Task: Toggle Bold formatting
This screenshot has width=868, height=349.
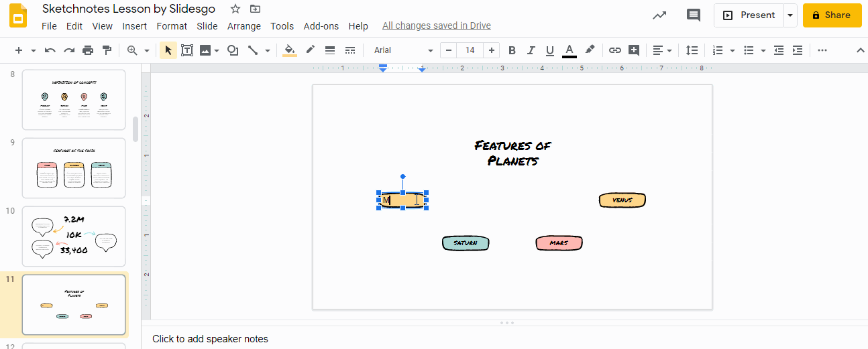Action: pos(512,50)
